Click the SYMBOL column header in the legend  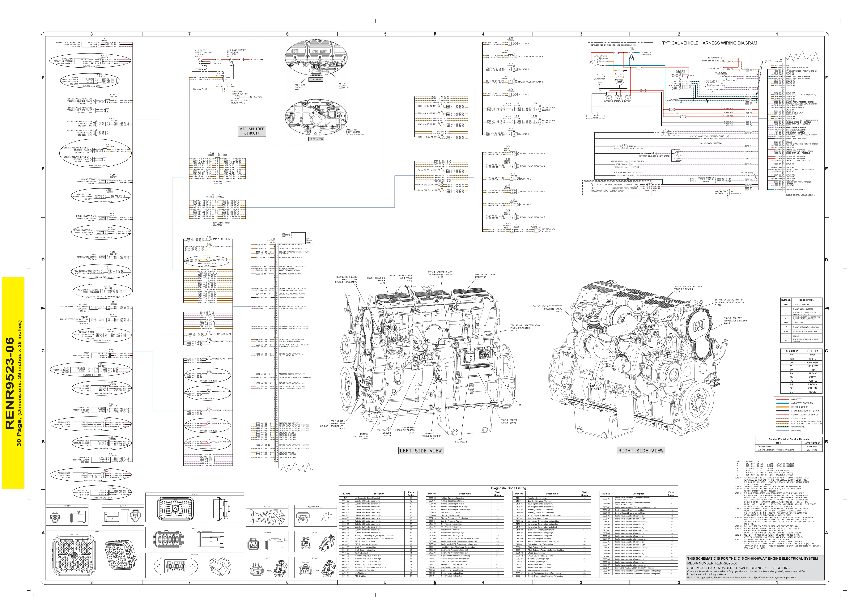(786, 300)
